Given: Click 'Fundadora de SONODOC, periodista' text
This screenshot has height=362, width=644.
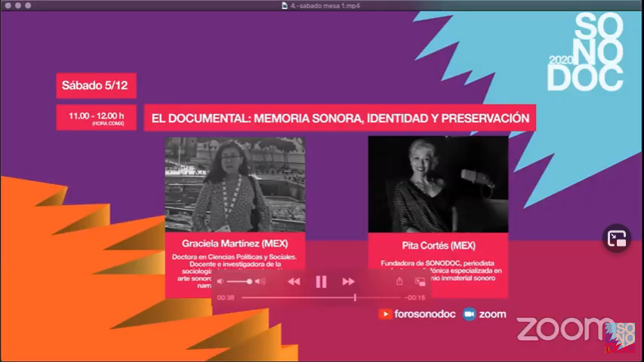Looking at the screenshot, I should 437,263.
